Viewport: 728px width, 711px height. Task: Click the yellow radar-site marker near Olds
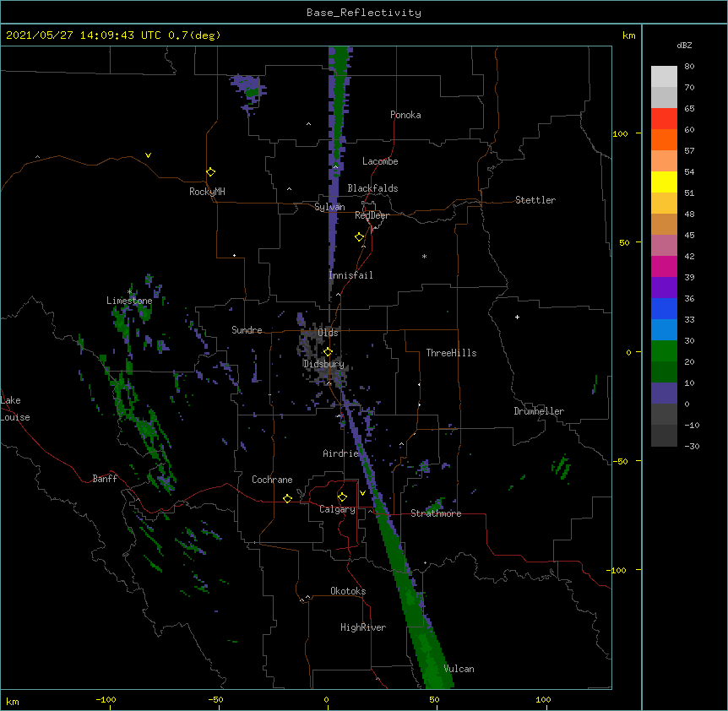point(328,352)
